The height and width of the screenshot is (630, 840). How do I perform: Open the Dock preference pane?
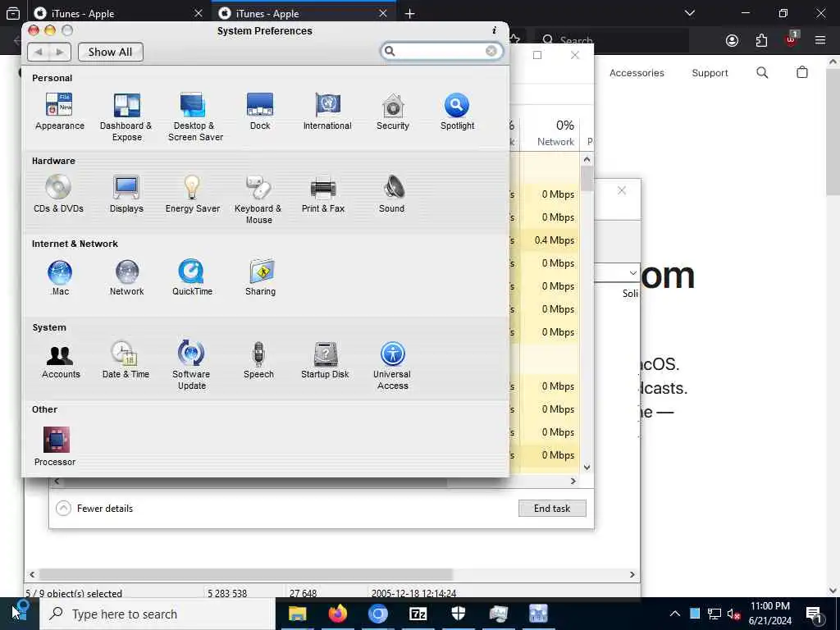[260, 112]
